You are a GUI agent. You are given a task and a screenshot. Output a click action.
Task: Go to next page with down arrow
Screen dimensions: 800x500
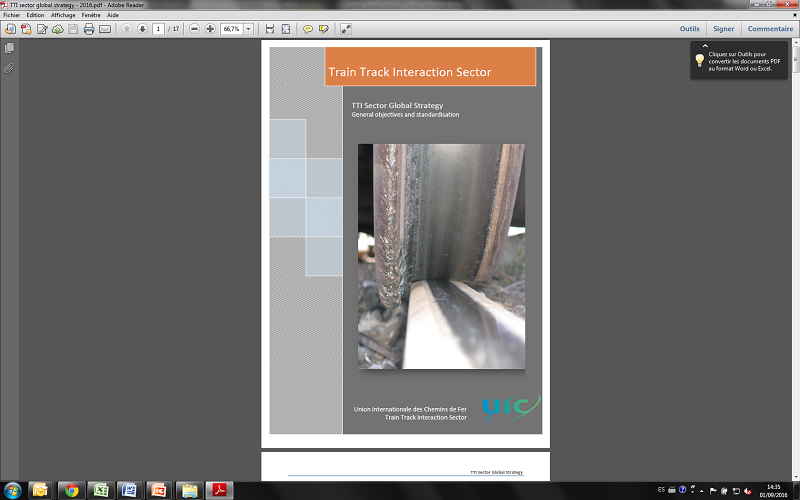(x=142, y=29)
